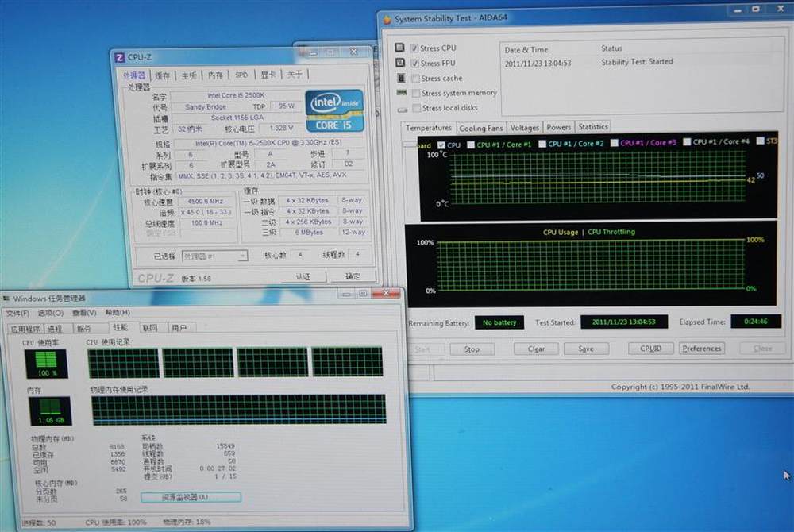This screenshot has height=532, width=794.
Task: Click the icon beside Stress FPU
Action: point(400,63)
